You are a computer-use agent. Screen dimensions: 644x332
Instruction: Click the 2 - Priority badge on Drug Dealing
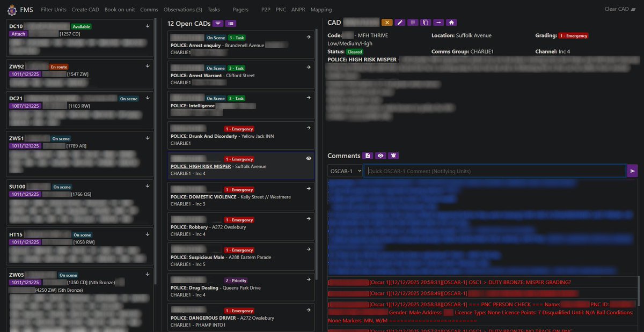(x=236, y=281)
